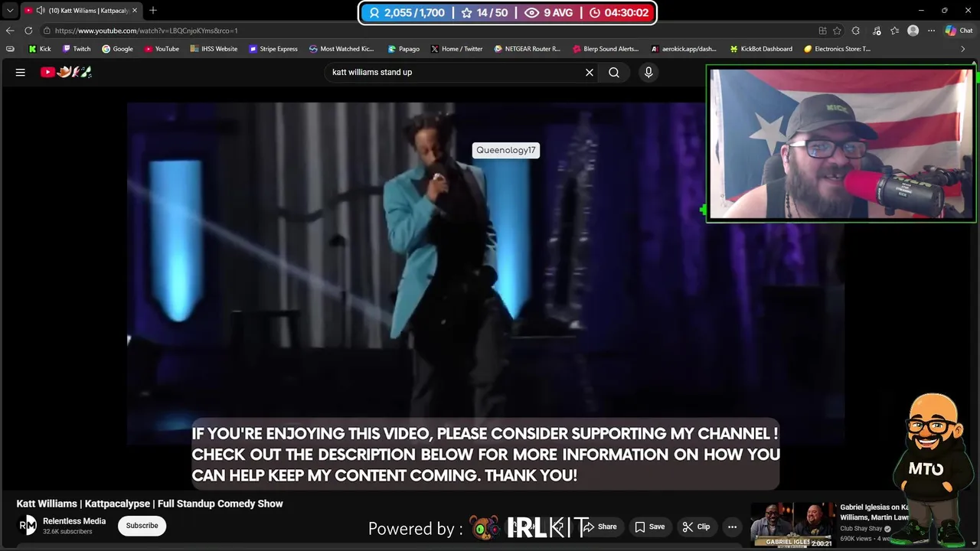The height and width of the screenshot is (551, 980).
Task: Open the Relentless Media channel name
Action: [x=74, y=521]
